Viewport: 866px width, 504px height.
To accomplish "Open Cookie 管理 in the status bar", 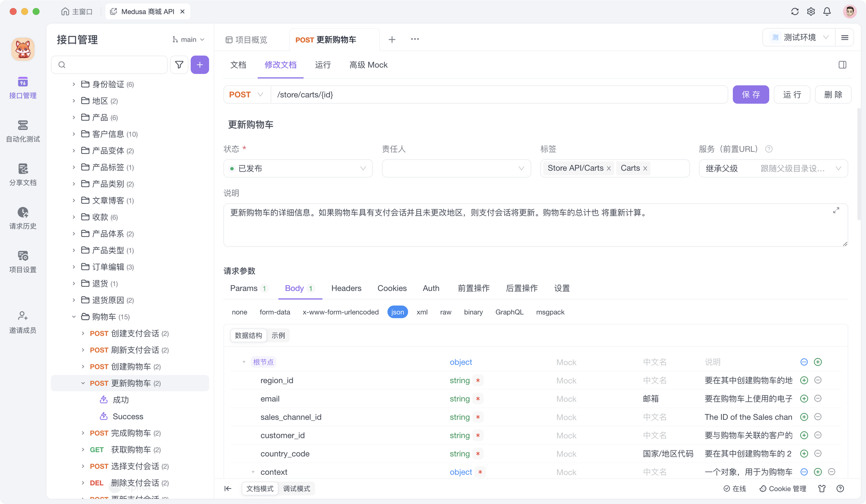I will tap(782, 488).
